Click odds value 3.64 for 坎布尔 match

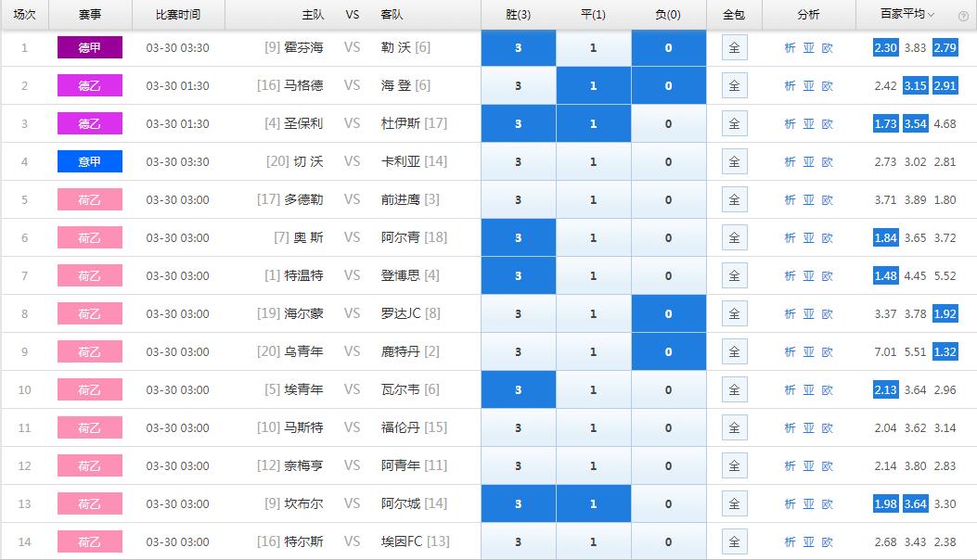point(916,504)
